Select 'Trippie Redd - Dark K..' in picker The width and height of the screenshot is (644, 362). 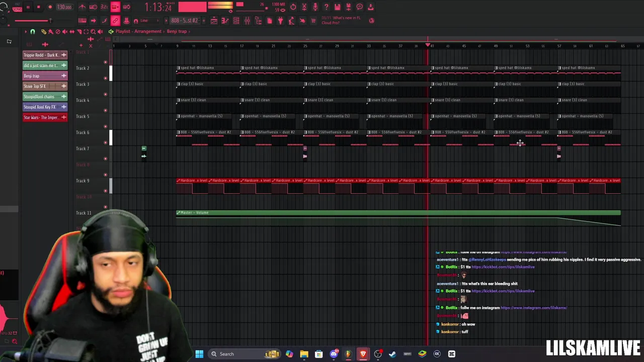pos(45,55)
